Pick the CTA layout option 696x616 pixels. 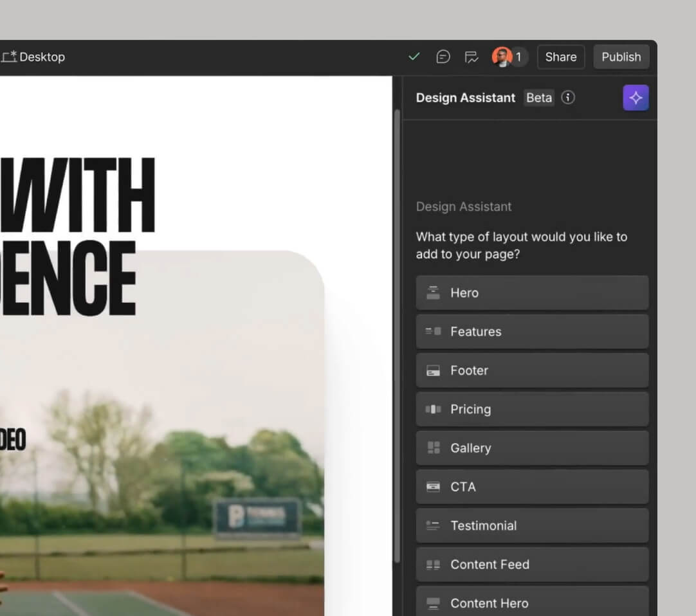[532, 487]
